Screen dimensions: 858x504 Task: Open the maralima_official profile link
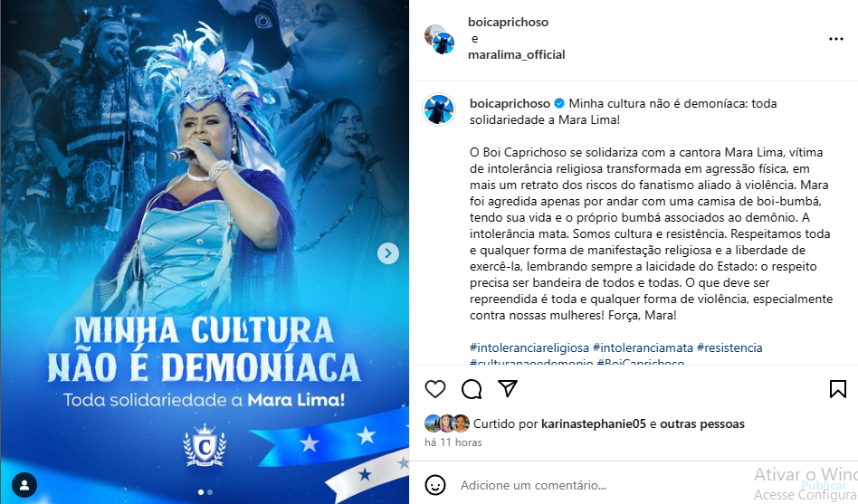(x=516, y=54)
